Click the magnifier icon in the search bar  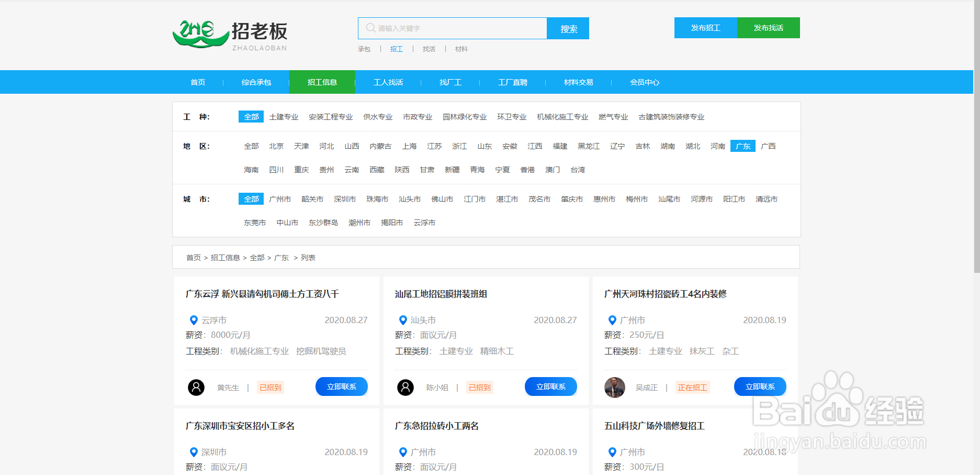tap(370, 28)
